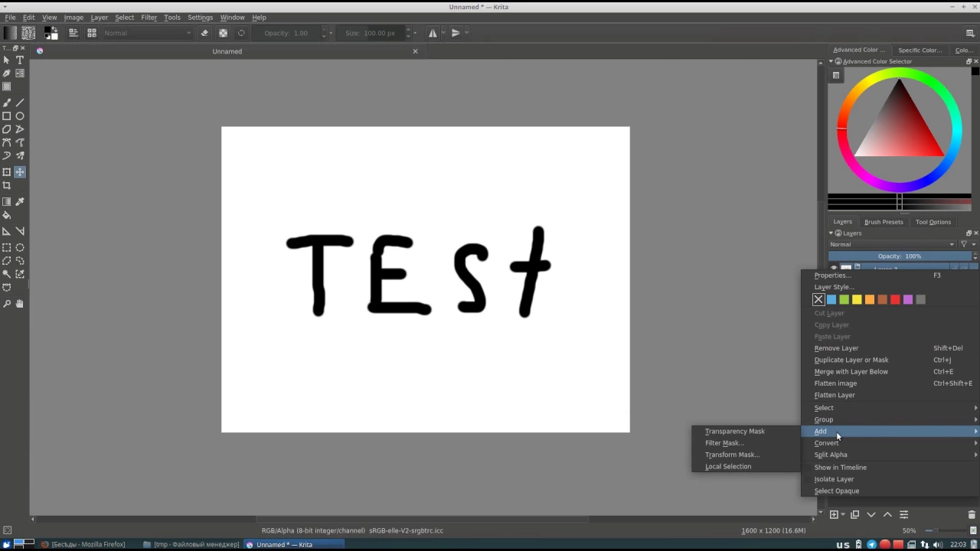Click Merge with Layer Below
The height and width of the screenshot is (551, 980).
[890, 372]
